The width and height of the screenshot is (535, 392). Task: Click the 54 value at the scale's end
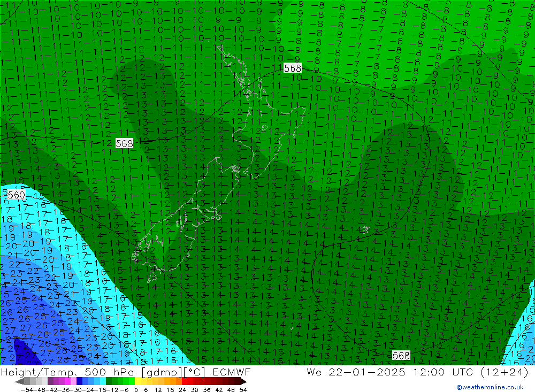point(243,390)
